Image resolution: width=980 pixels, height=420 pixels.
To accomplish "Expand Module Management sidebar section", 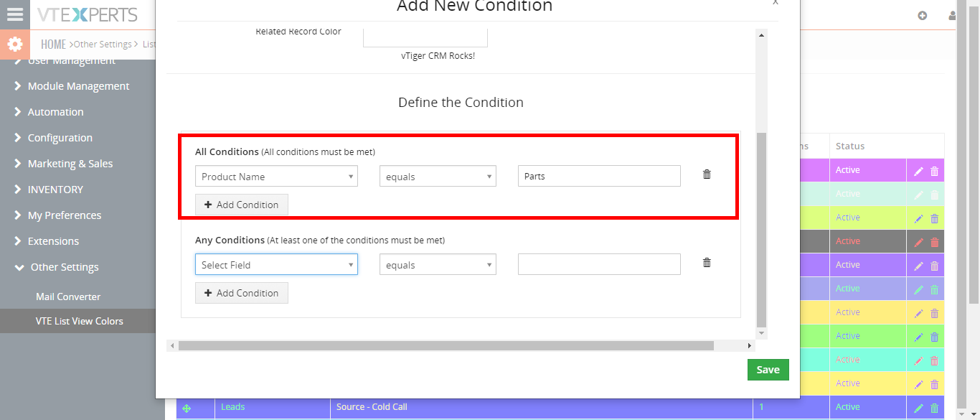I will click(x=77, y=86).
